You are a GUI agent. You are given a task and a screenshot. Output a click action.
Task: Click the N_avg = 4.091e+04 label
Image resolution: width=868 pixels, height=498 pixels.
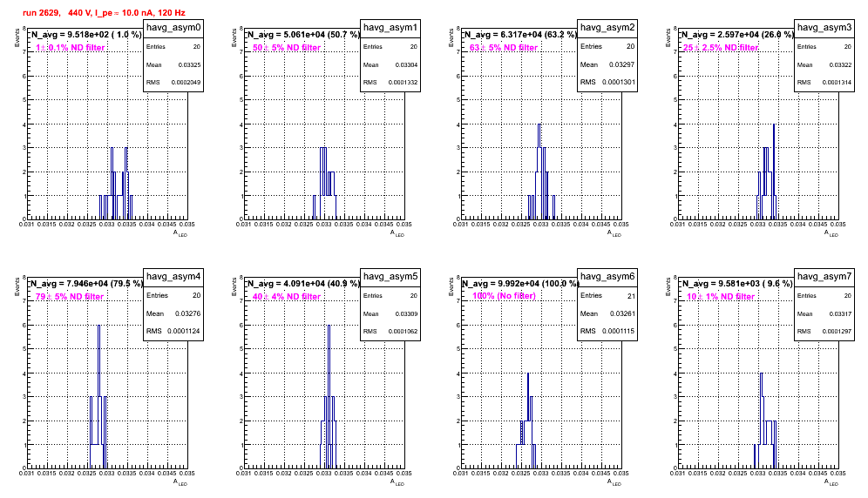click(302, 283)
